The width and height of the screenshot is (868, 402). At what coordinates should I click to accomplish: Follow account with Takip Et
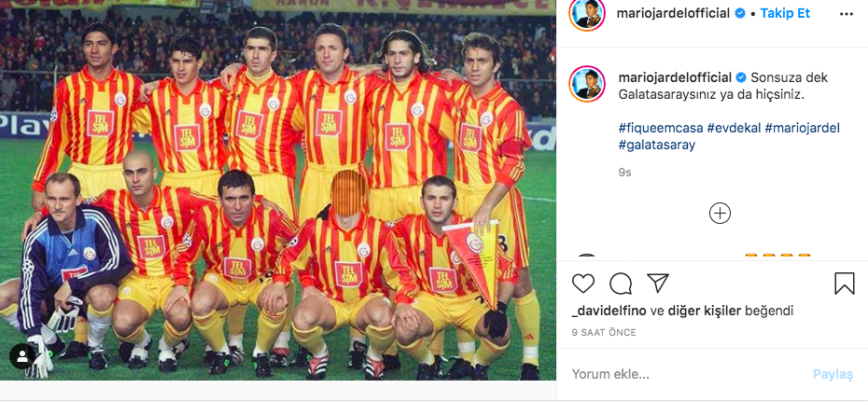[785, 14]
